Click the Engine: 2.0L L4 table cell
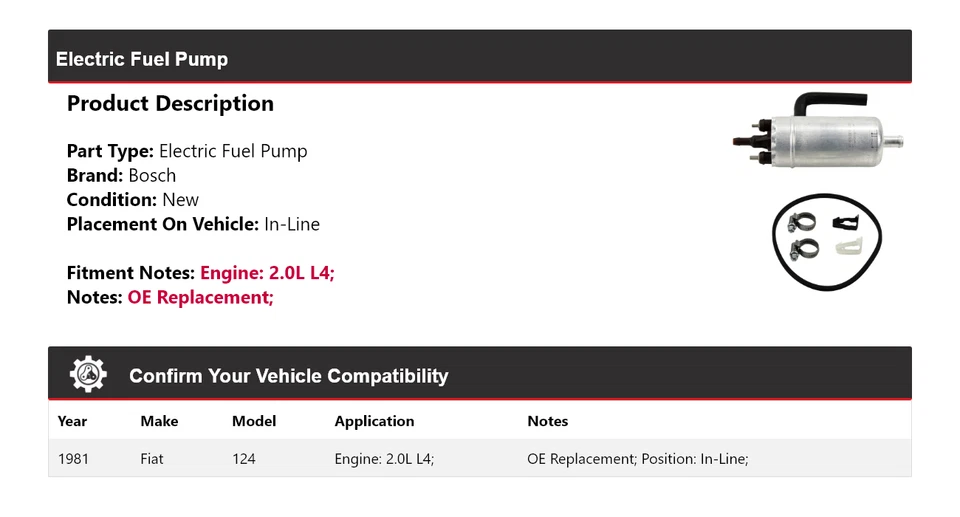 click(384, 459)
